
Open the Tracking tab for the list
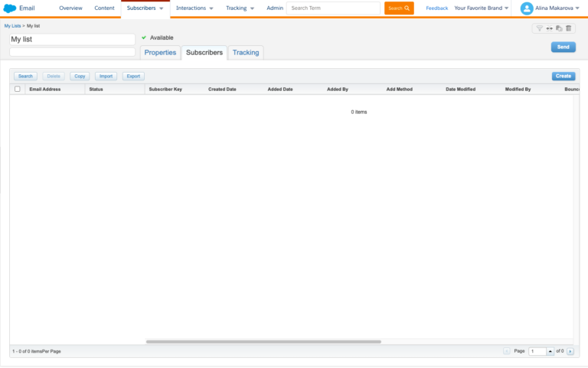[246, 53]
